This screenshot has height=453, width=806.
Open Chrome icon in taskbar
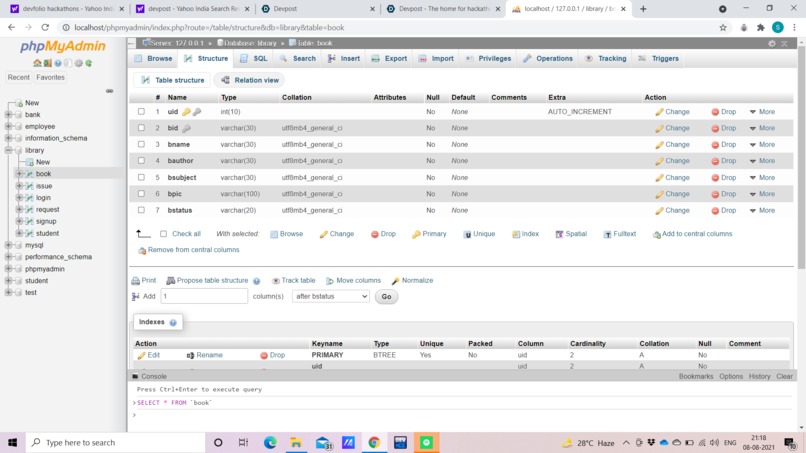pyautogui.click(x=374, y=442)
